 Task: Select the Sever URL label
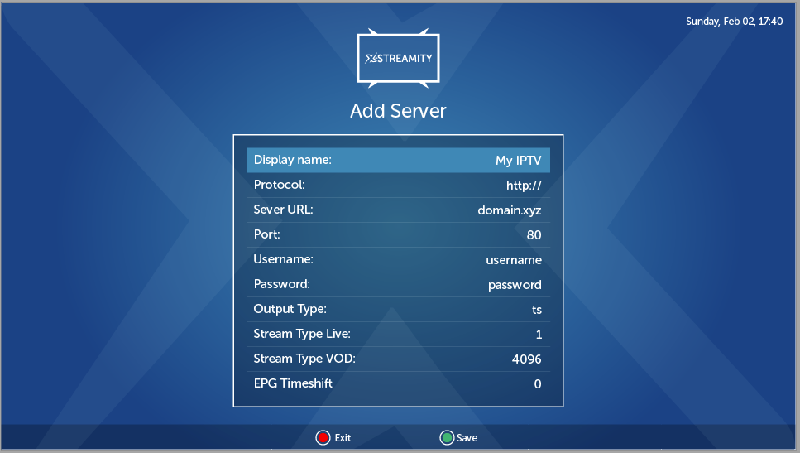pyautogui.click(x=283, y=210)
